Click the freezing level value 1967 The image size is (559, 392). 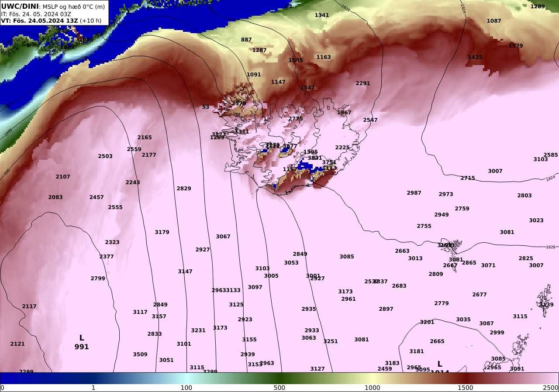point(344,113)
